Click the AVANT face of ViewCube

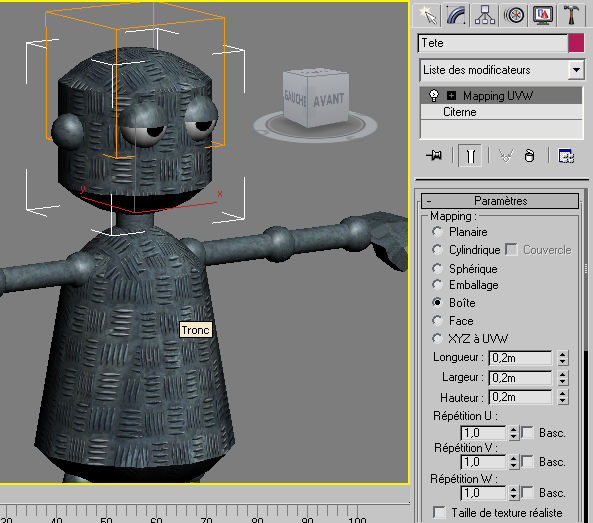(x=328, y=101)
